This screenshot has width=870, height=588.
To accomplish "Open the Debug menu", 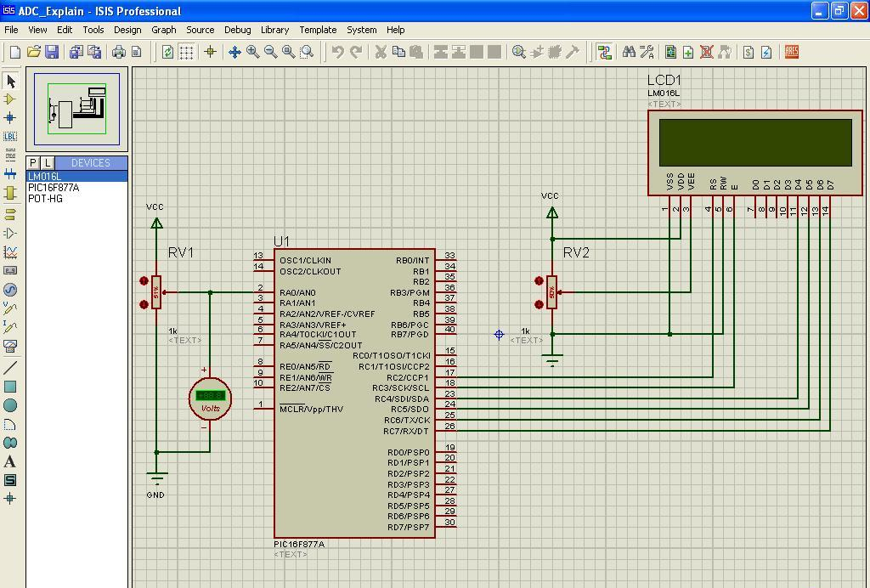I will pyautogui.click(x=237, y=30).
